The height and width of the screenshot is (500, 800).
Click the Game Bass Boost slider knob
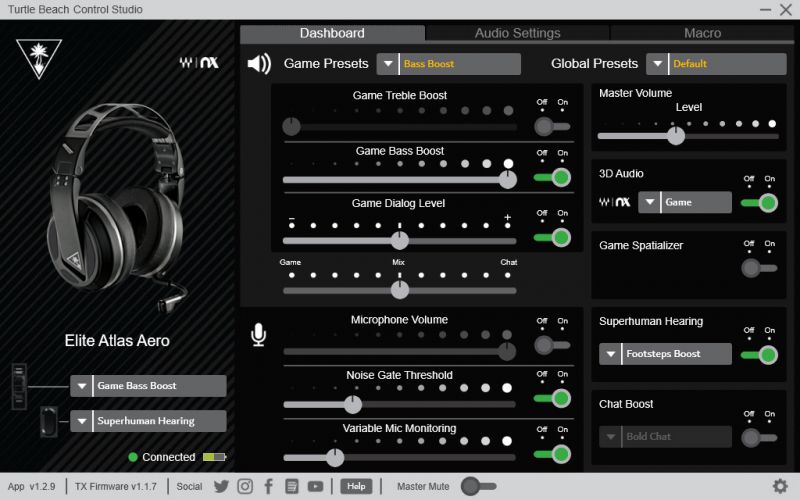(x=508, y=180)
